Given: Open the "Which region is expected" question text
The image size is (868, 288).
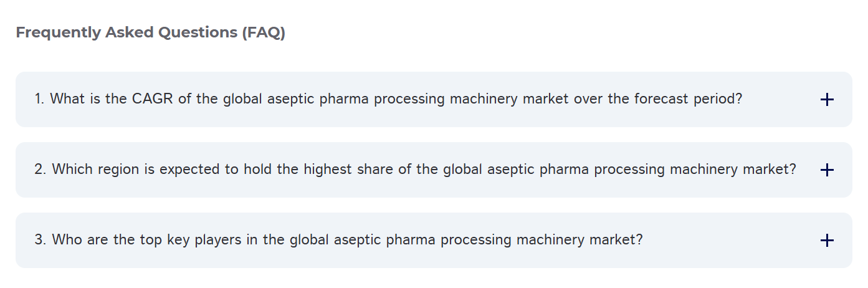Looking at the screenshot, I should [x=415, y=170].
